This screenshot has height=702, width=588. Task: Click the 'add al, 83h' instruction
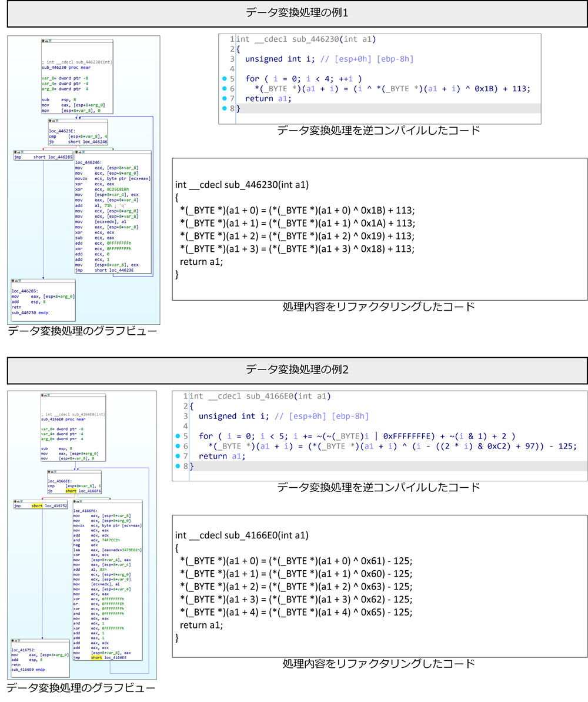[90, 570]
